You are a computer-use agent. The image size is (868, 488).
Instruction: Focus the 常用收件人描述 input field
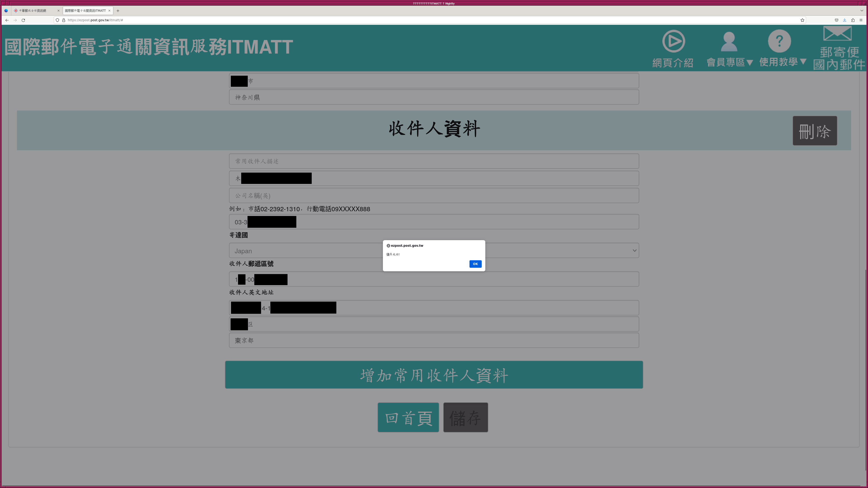(434, 161)
